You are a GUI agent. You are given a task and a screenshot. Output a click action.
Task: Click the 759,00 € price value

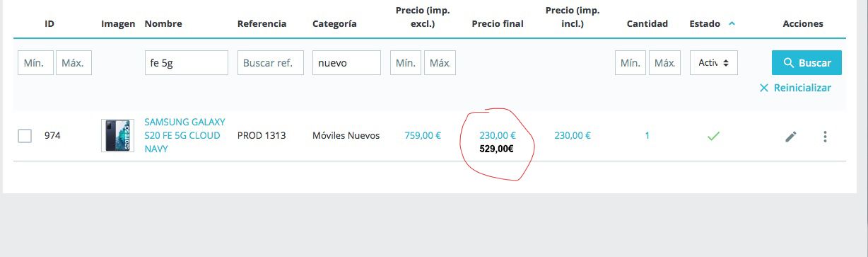(423, 135)
